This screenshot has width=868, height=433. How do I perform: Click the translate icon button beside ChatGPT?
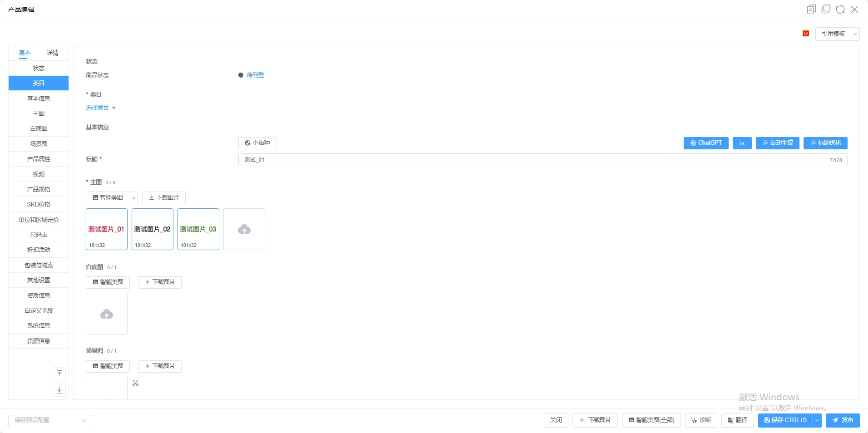click(742, 143)
